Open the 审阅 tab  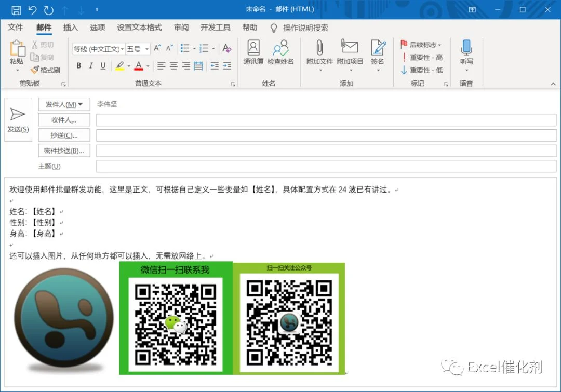click(x=181, y=28)
